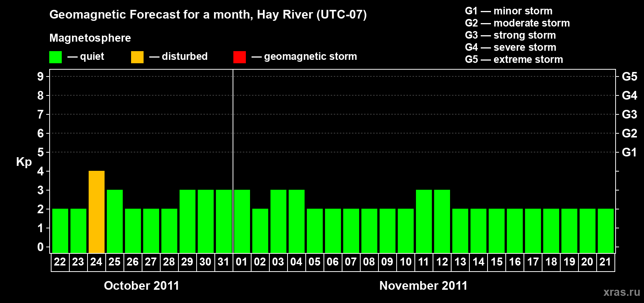Click the G1 level label on right axis
Image resolution: width=644 pixels, height=303 pixels.
pos(629,152)
